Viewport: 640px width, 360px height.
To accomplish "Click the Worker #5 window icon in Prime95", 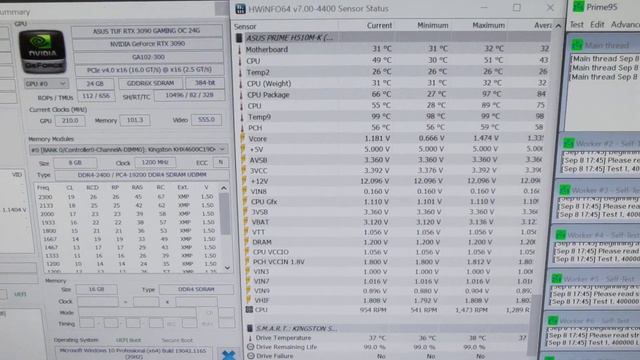I will (557, 279).
